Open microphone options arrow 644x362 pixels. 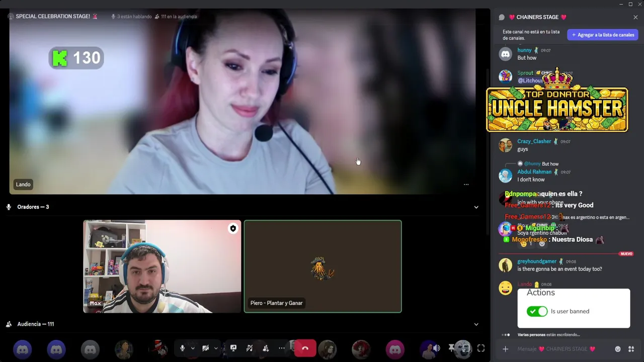[192, 348]
